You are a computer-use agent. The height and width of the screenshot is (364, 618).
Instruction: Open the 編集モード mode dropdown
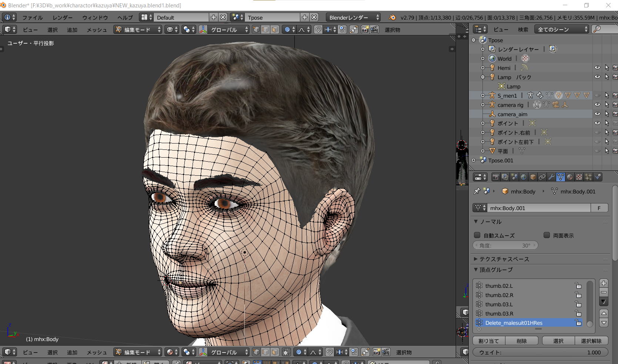pyautogui.click(x=138, y=30)
